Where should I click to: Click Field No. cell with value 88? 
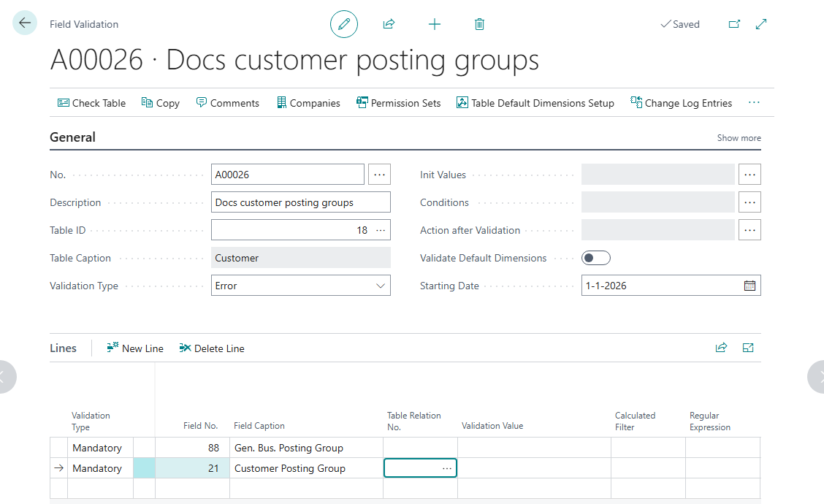(x=192, y=448)
